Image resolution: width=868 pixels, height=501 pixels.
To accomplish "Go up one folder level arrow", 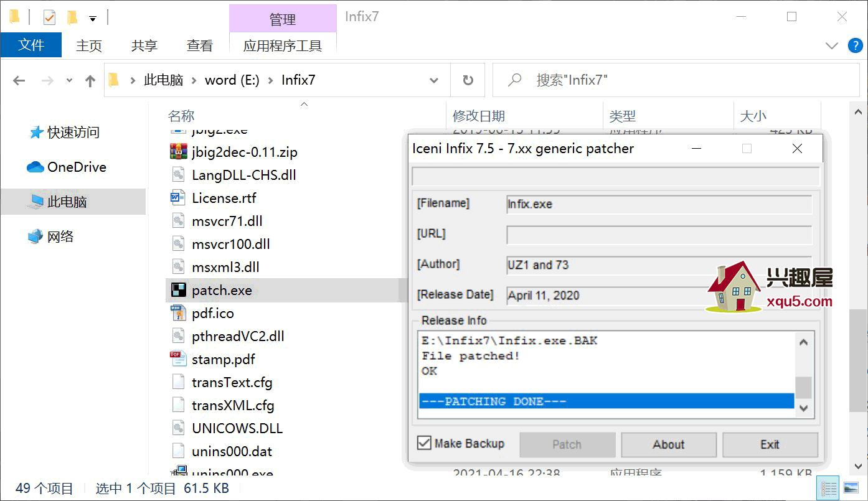I will (x=90, y=80).
